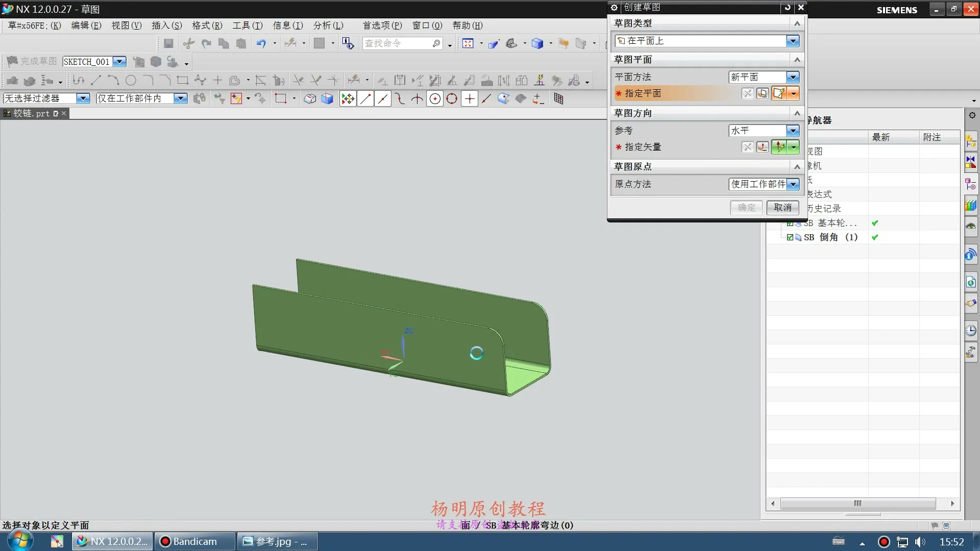Toggle checkbox for SB 倒角 (1) feature
Screen dimensions: 980x551
pos(790,237)
